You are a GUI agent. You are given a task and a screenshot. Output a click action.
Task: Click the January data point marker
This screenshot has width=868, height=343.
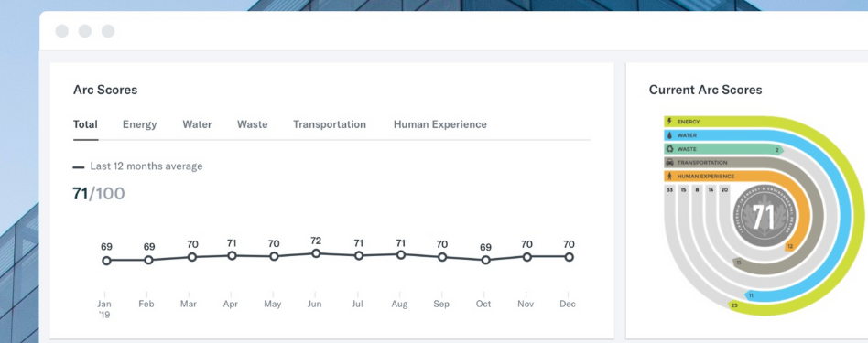(x=106, y=260)
